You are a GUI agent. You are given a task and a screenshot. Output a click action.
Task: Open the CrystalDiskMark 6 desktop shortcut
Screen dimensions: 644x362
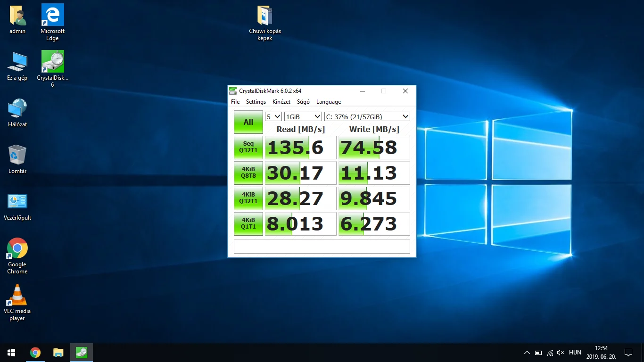coord(52,62)
